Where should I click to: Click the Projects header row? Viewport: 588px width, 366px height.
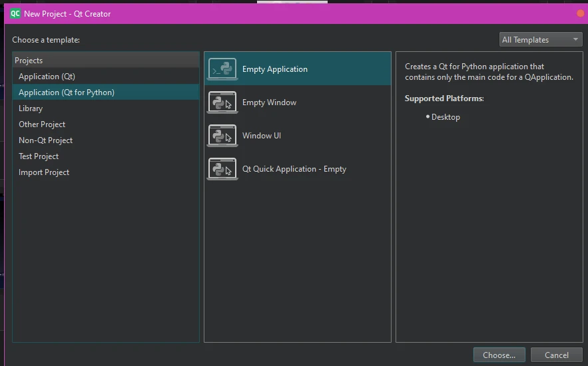[106, 61]
